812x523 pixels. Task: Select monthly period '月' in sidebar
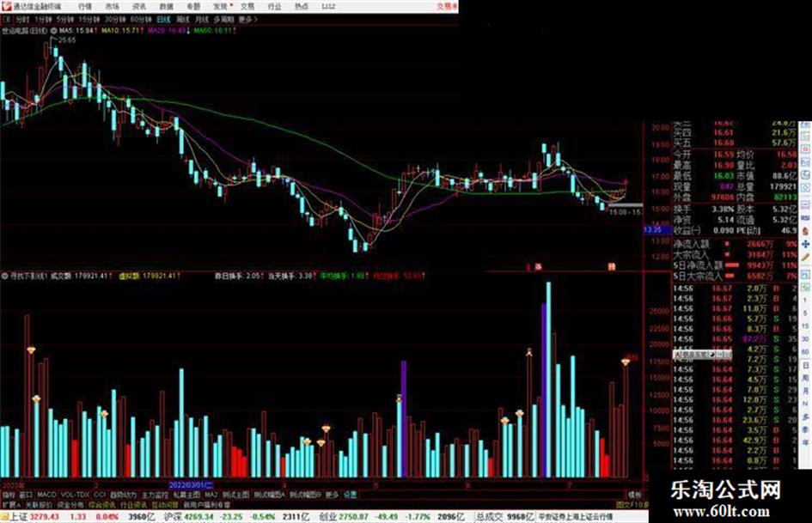pos(805,391)
